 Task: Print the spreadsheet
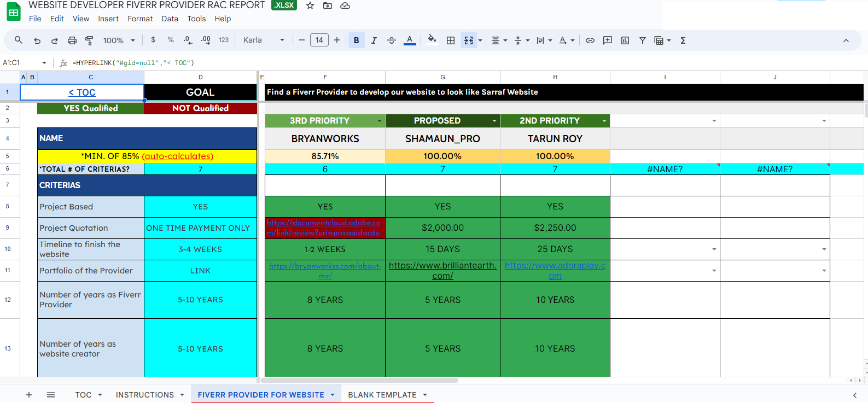[72, 40]
